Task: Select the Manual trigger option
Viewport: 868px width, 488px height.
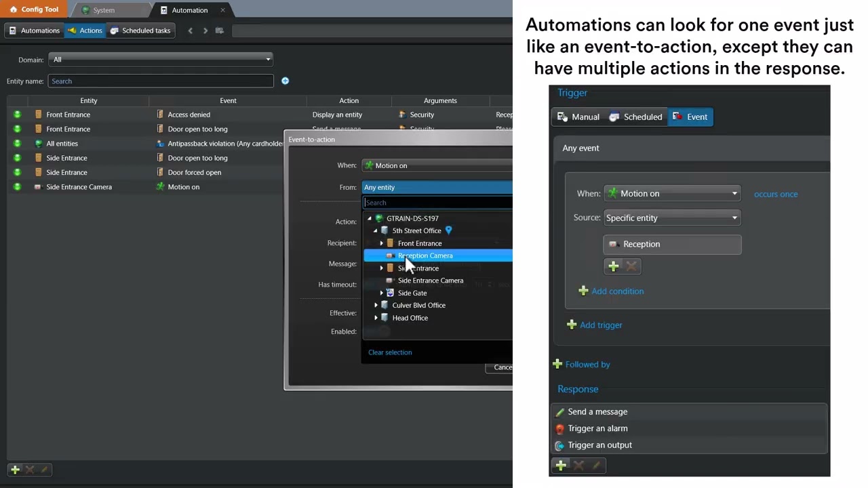Action: click(578, 117)
